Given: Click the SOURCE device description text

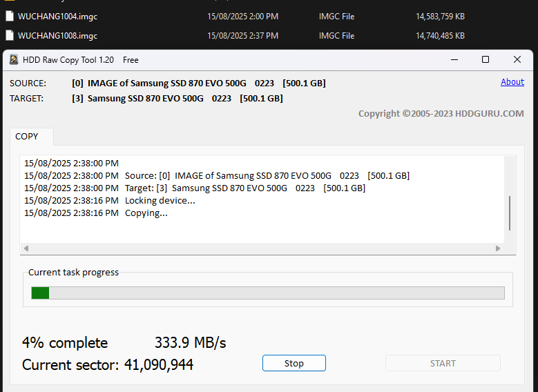Looking at the screenshot, I should [x=199, y=84].
